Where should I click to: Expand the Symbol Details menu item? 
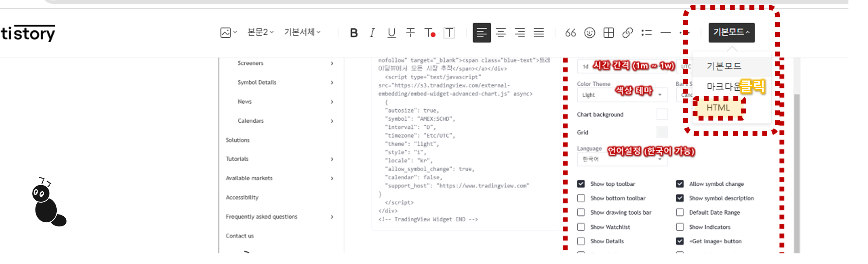(286, 83)
